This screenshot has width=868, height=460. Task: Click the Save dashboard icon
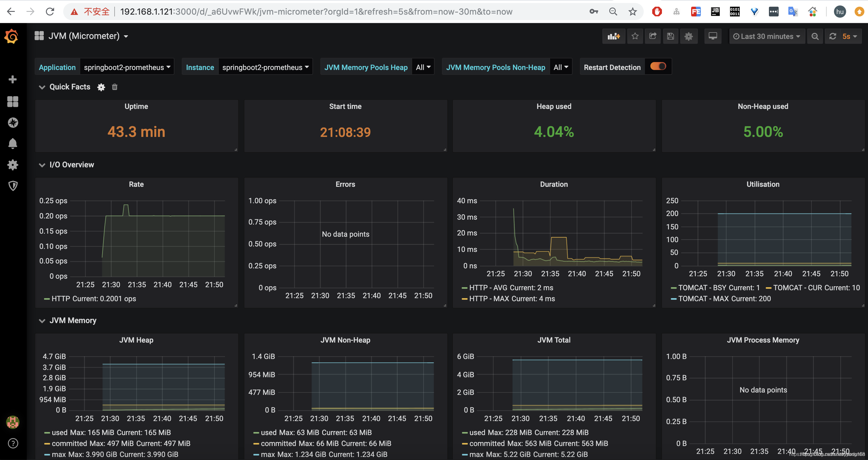click(670, 36)
